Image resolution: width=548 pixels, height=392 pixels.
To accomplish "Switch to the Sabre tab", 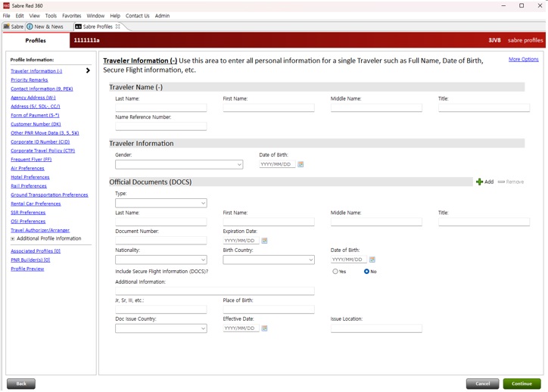I will pyautogui.click(x=14, y=26).
